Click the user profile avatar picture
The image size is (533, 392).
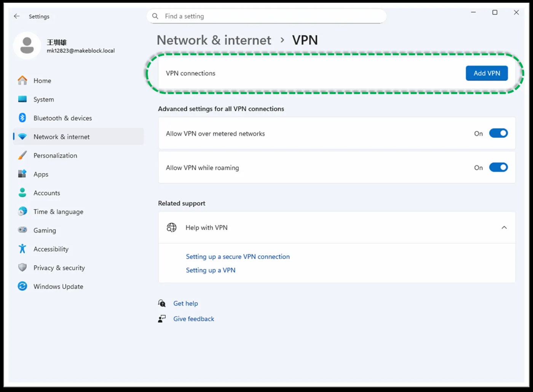(x=27, y=46)
